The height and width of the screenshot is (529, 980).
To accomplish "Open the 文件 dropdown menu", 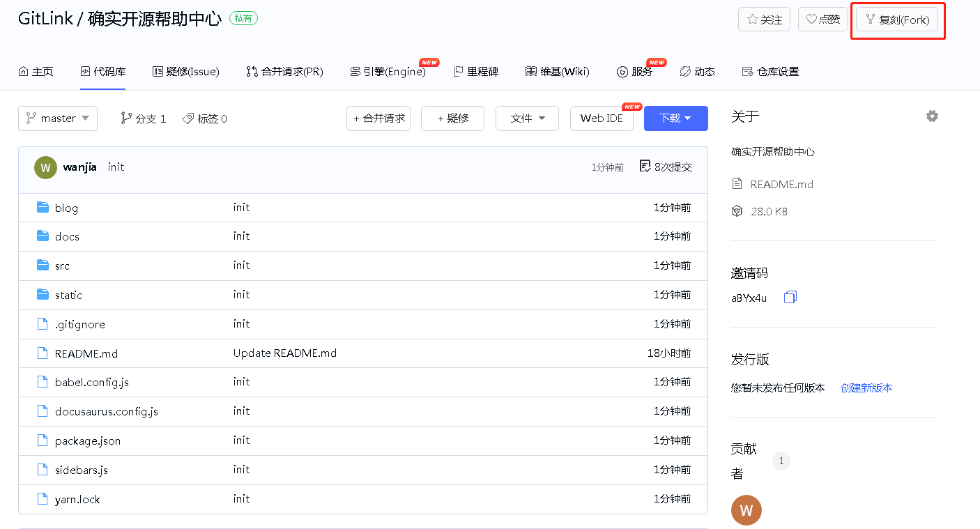I will coord(527,118).
